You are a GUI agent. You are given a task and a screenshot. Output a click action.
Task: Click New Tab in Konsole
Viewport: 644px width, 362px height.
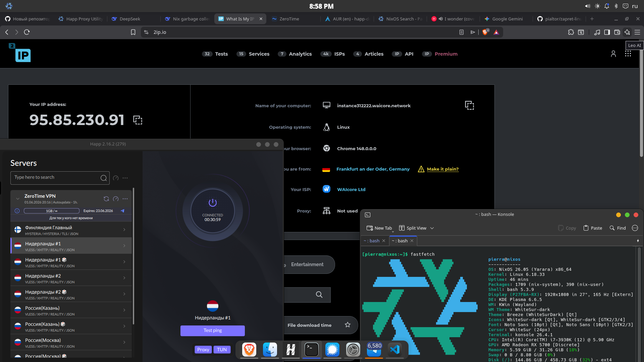pos(379,228)
